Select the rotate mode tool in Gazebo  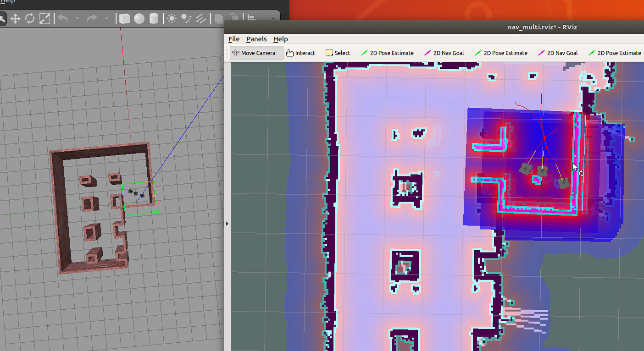[30, 19]
